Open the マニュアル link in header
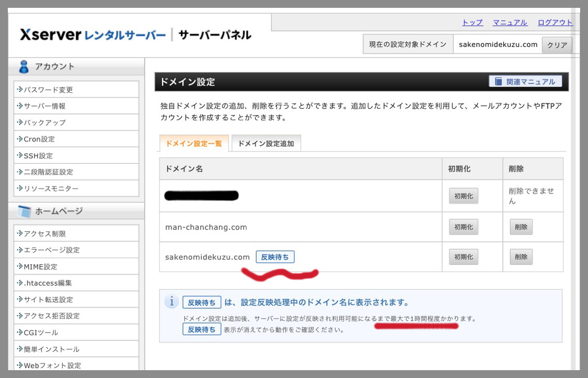The image size is (588, 378). pyautogui.click(x=510, y=22)
